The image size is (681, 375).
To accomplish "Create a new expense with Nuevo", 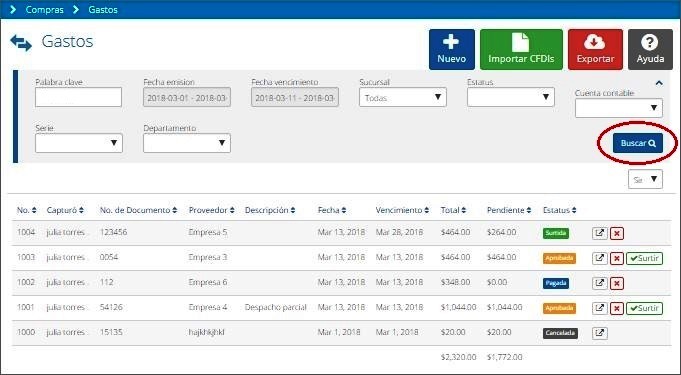I will pos(452,50).
